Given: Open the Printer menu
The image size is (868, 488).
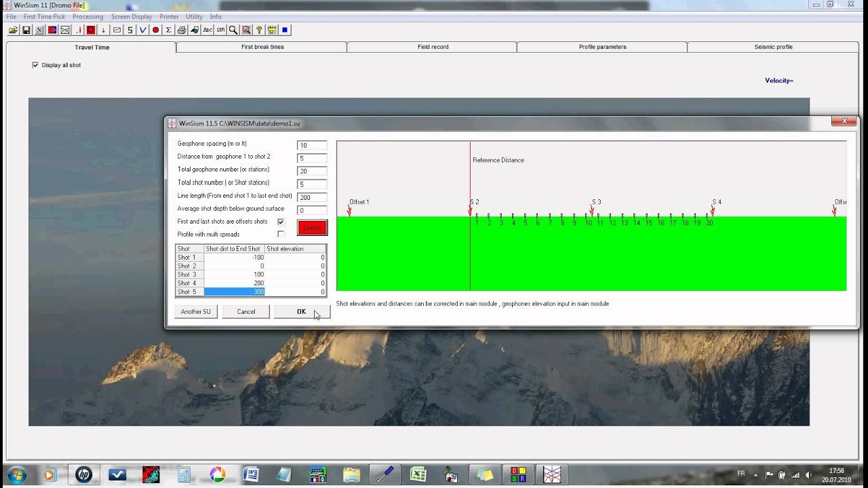Looking at the screenshot, I should tap(169, 16).
